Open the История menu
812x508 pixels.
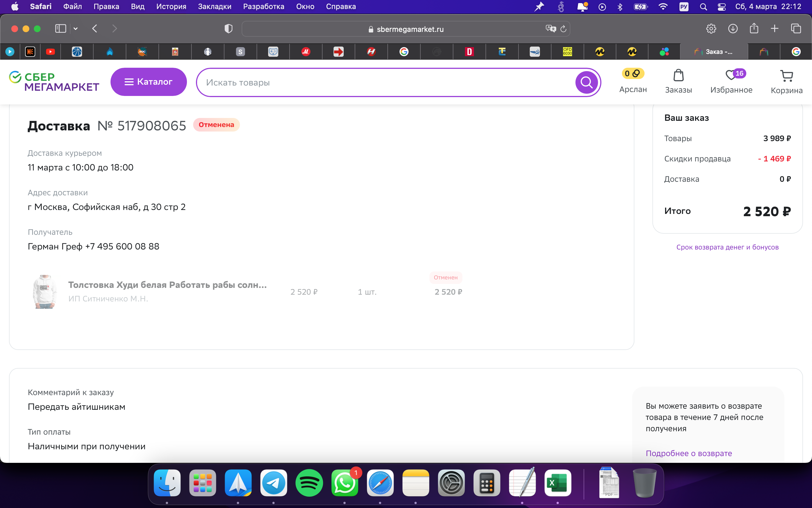click(x=171, y=7)
